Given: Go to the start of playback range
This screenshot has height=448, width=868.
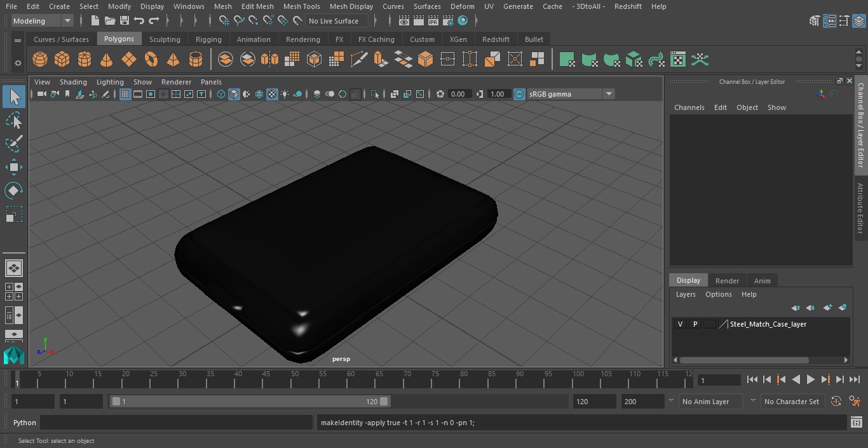Looking at the screenshot, I should click(x=752, y=379).
